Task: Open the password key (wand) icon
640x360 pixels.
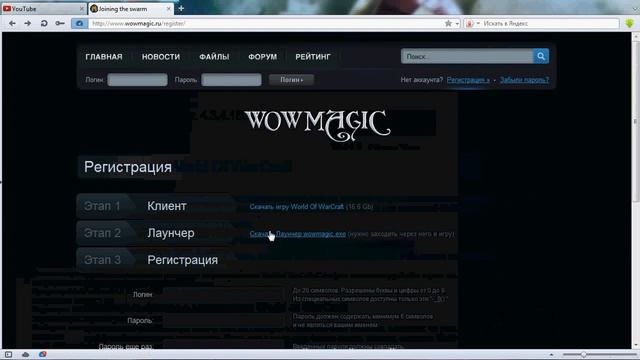Action: click(x=60, y=24)
